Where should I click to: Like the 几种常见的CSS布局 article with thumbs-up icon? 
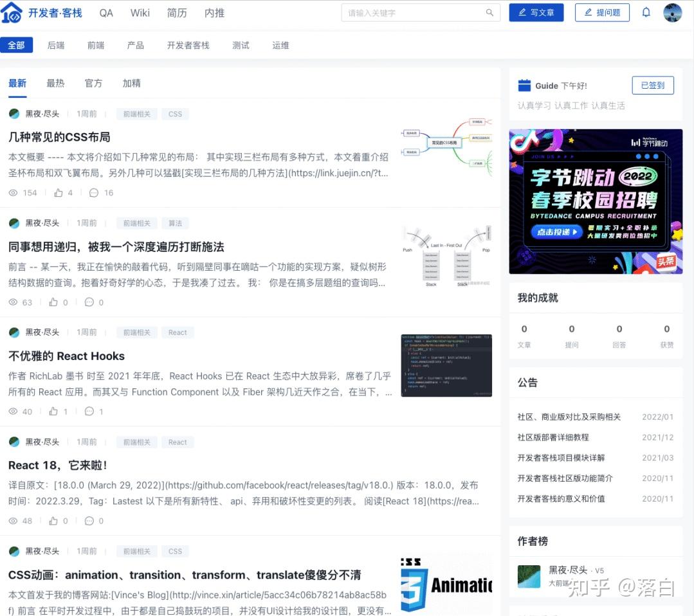[x=59, y=192]
